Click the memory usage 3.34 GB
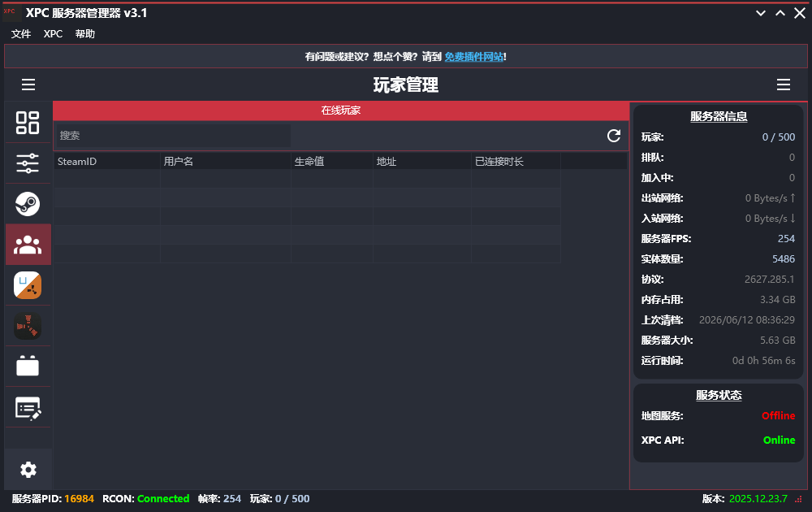The height and width of the screenshot is (512, 812). (777, 300)
